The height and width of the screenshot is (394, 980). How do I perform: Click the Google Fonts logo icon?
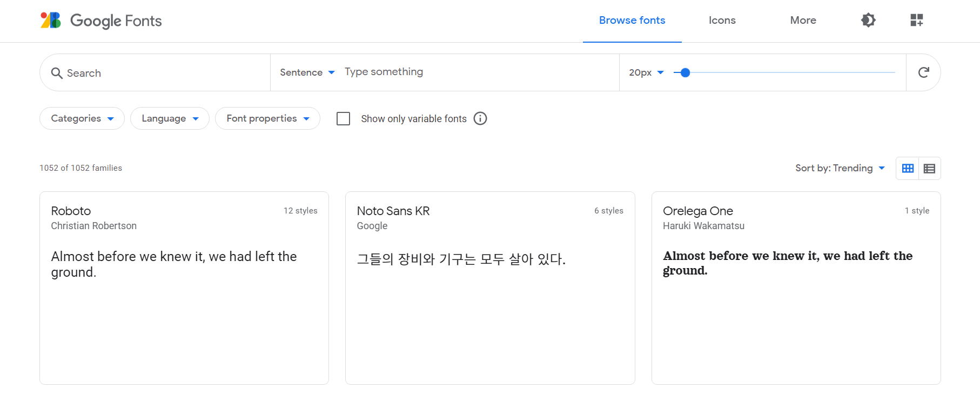(51, 21)
